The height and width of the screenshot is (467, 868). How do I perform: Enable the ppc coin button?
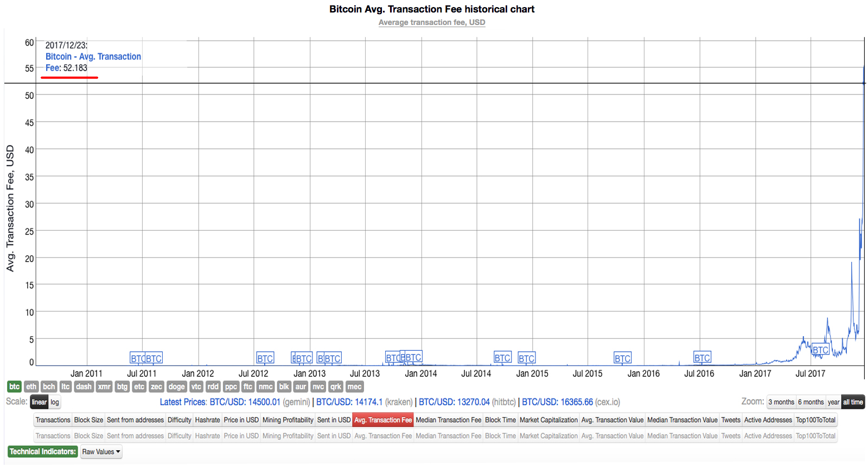click(231, 387)
